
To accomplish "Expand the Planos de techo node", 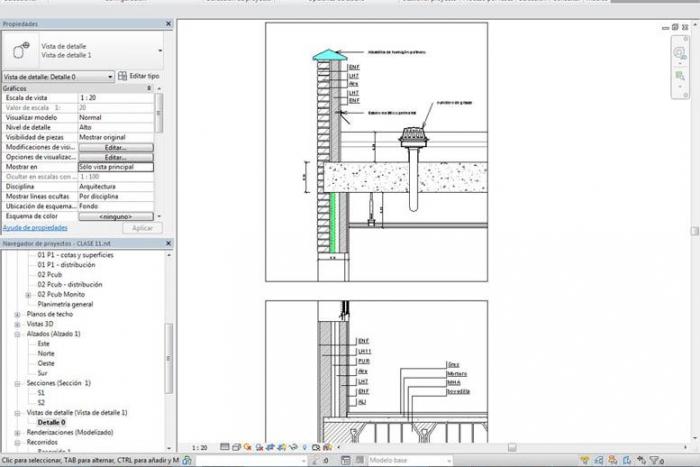I will pos(17,314).
